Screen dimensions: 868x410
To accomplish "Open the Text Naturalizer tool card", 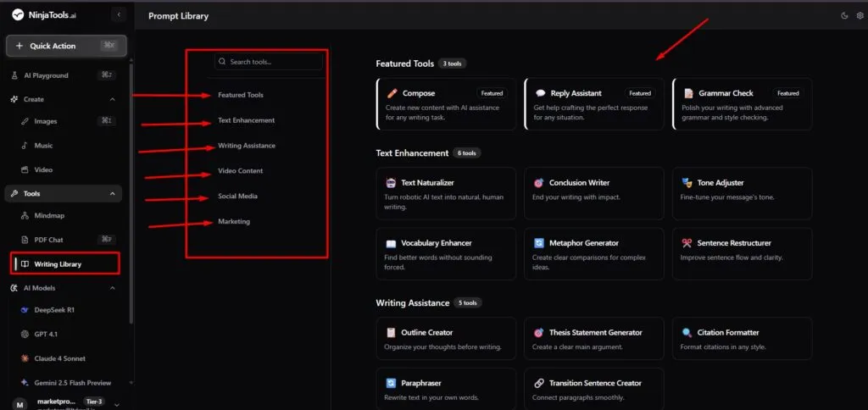I will point(446,193).
